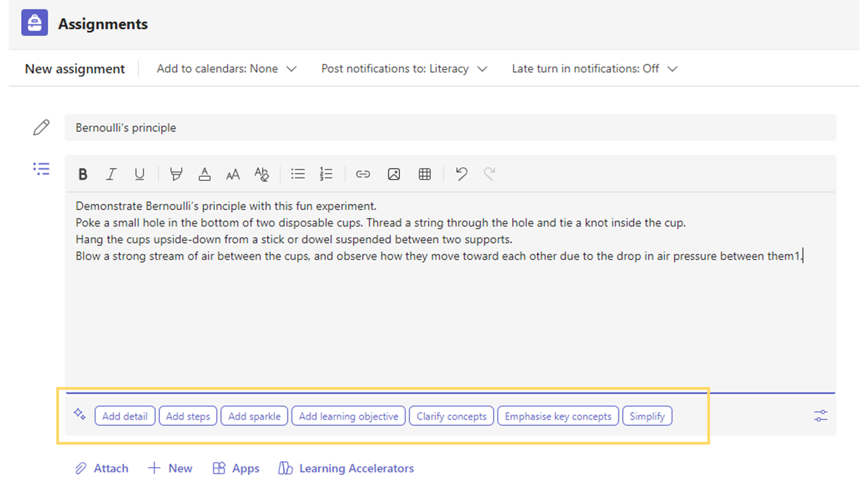Click the Add learning objective suggestion
Screen dimensions: 868x488
click(x=349, y=416)
